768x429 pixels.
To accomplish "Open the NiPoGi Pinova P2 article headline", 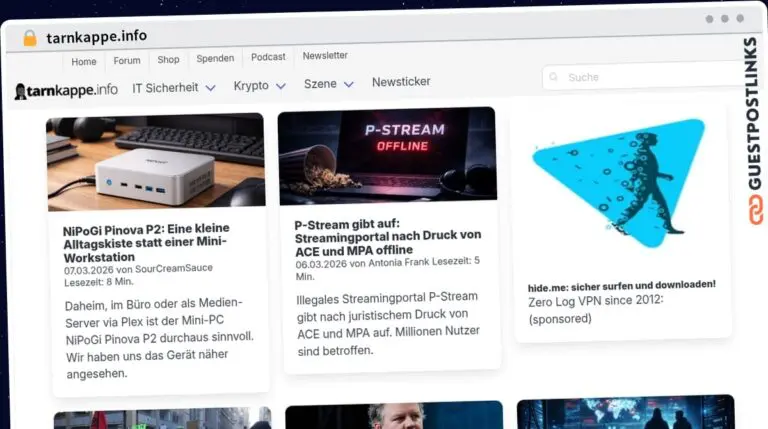I will (146, 242).
